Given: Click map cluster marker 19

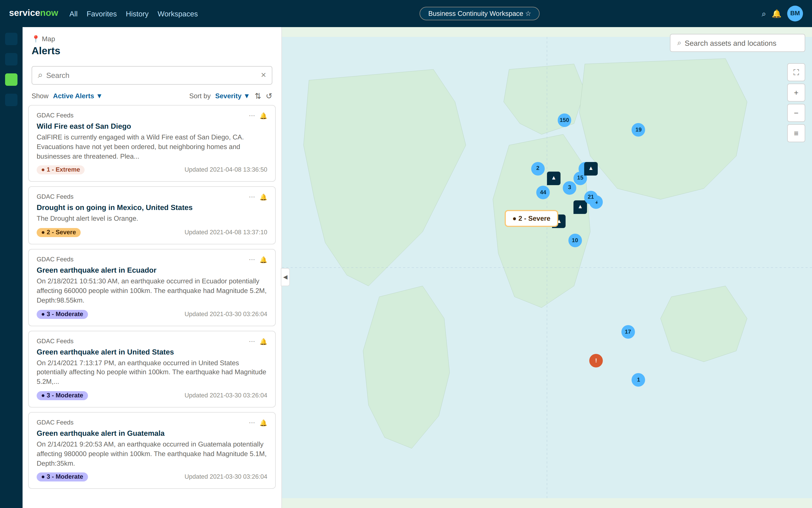Looking at the screenshot, I should click(x=638, y=130).
